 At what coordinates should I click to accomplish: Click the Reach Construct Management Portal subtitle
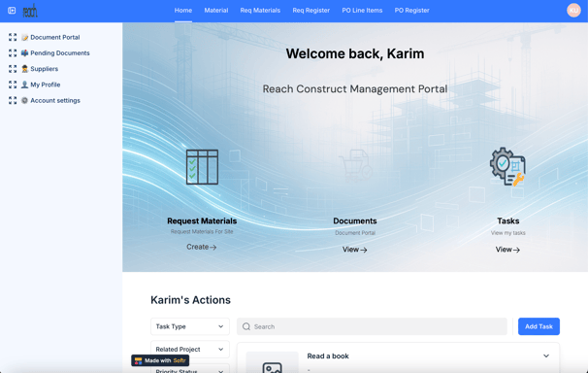click(x=355, y=89)
